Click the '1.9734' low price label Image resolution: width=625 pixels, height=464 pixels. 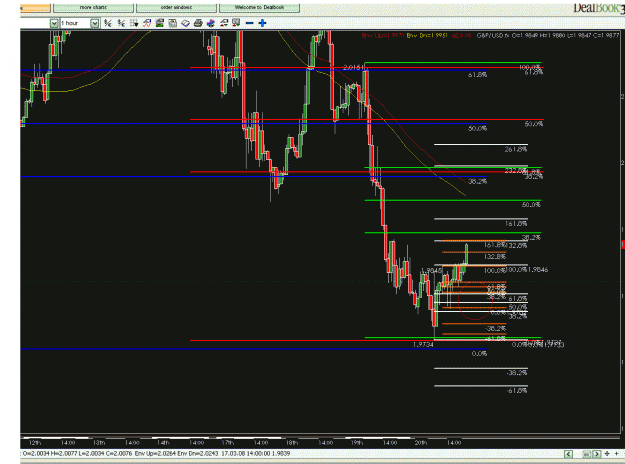(423, 344)
